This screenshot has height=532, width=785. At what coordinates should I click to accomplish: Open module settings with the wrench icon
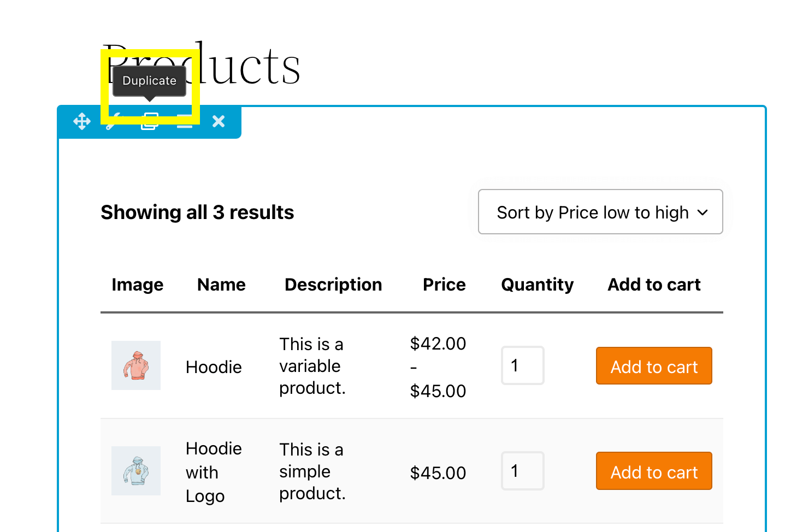point(113,122)
